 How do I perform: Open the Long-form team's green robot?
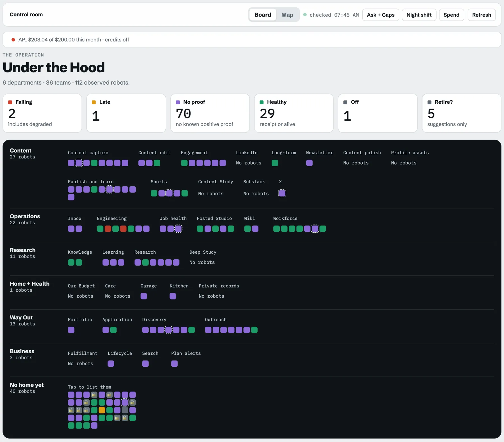tap(275, 163)
